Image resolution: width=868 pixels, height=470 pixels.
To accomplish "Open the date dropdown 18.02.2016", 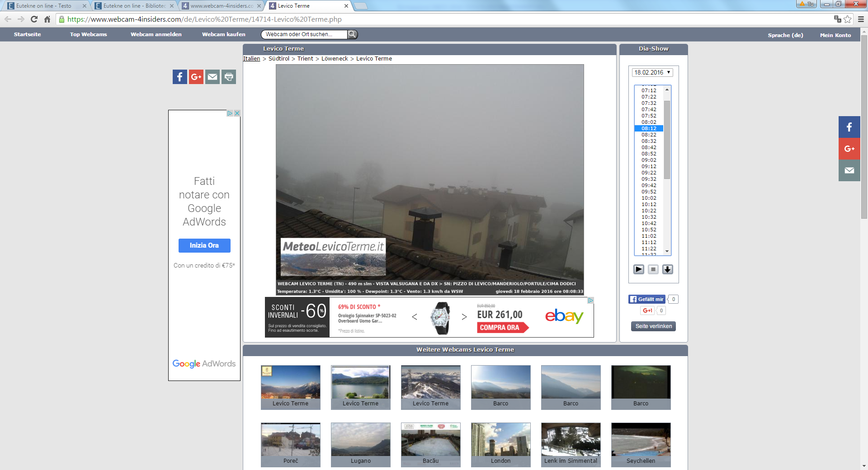I will tap(652, 72).
